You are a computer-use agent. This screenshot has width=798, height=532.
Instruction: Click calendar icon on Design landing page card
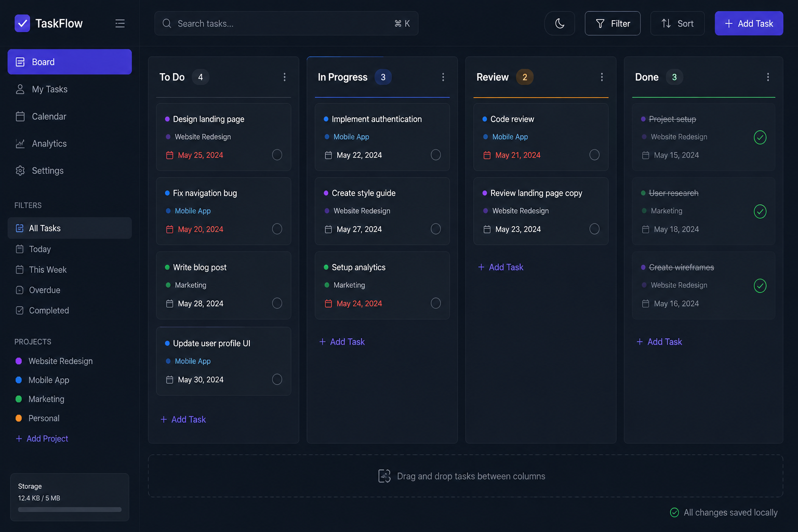pyautogui.click(x=169, y=155)
